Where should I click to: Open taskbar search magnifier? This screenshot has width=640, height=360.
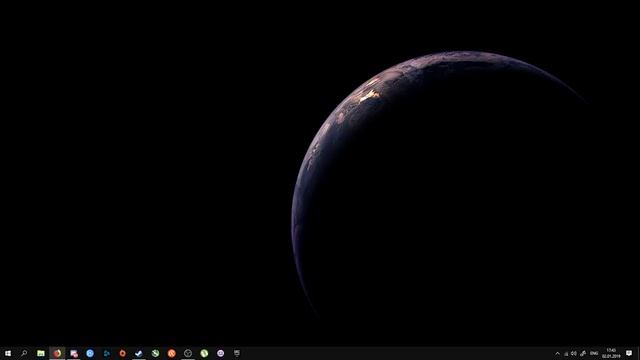[24, 353]
